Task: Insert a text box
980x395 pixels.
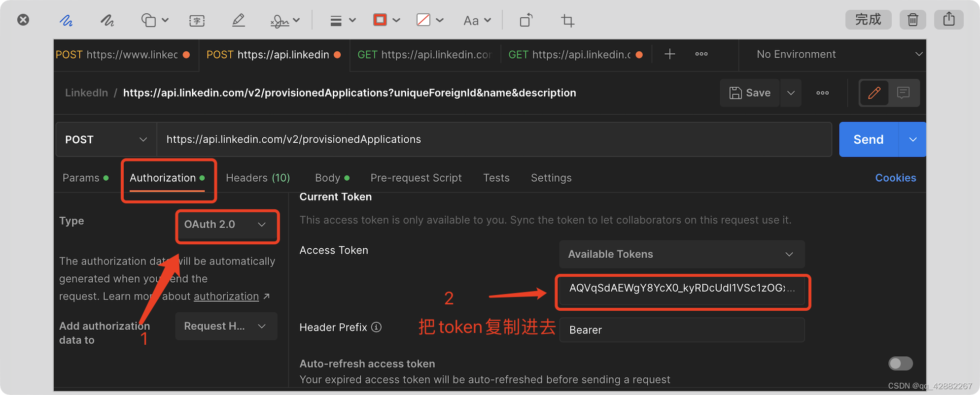Action: (x=197, y=20)
